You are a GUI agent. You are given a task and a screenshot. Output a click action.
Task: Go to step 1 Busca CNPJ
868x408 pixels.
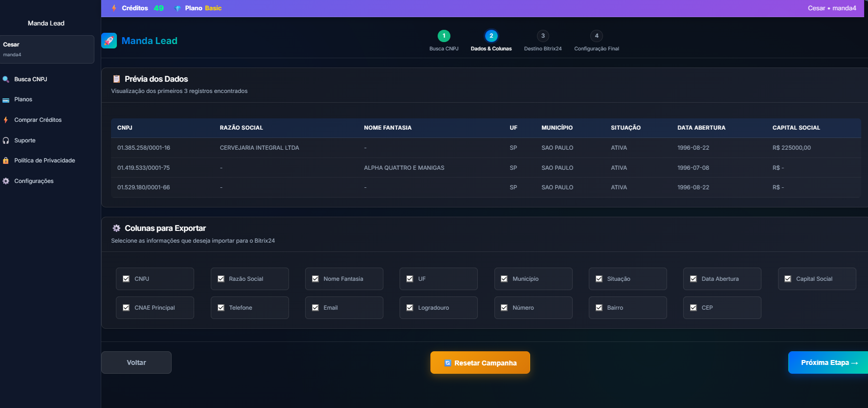(444, 36)
